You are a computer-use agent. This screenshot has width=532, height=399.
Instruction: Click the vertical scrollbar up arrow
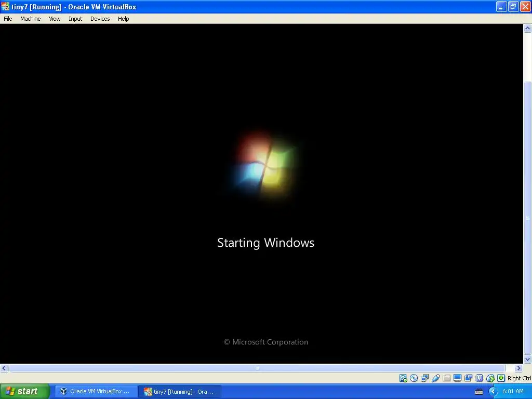tap(528, 29)
